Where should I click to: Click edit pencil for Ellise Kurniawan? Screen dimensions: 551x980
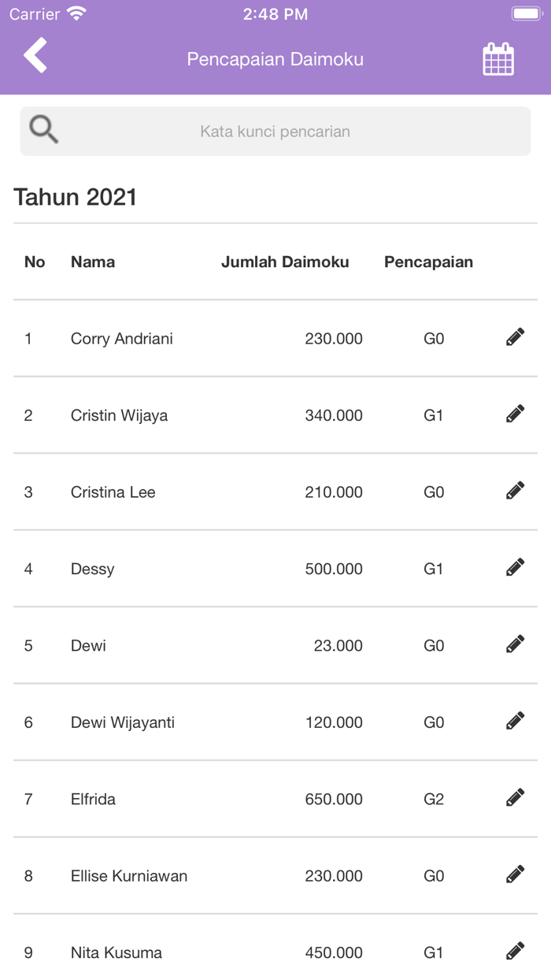click(515, 875)
